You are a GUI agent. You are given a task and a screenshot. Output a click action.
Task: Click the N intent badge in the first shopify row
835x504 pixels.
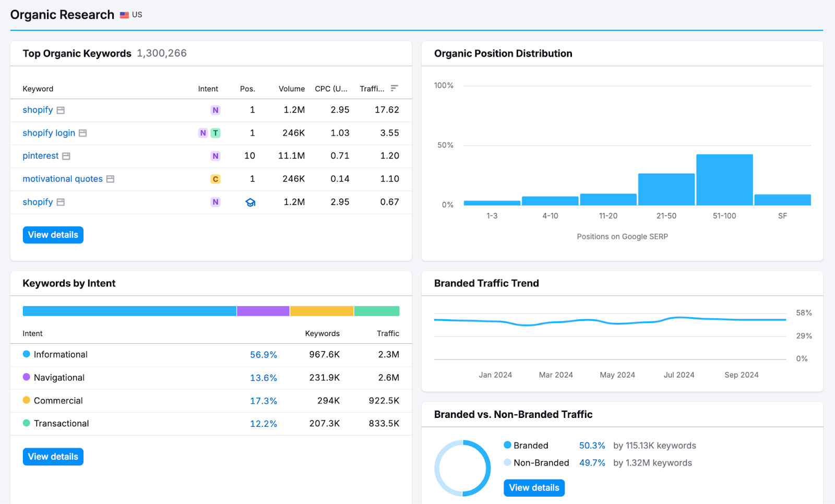(x=216, y=110)
